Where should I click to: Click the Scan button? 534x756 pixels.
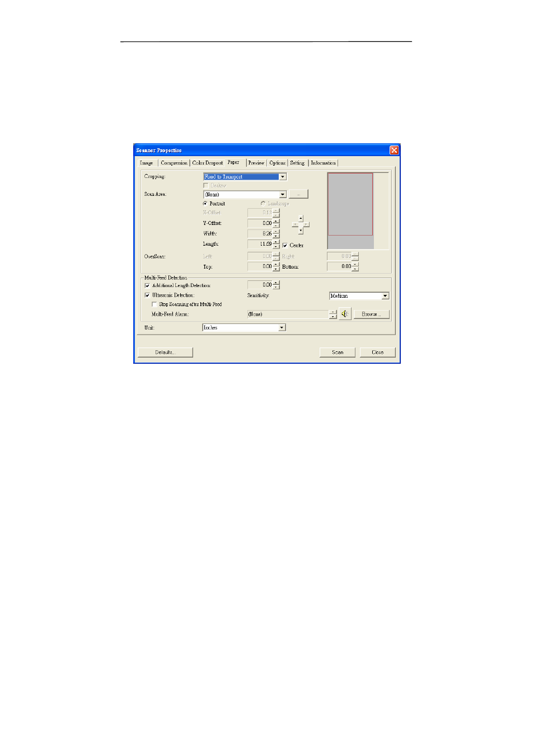[x=338, y=352]
